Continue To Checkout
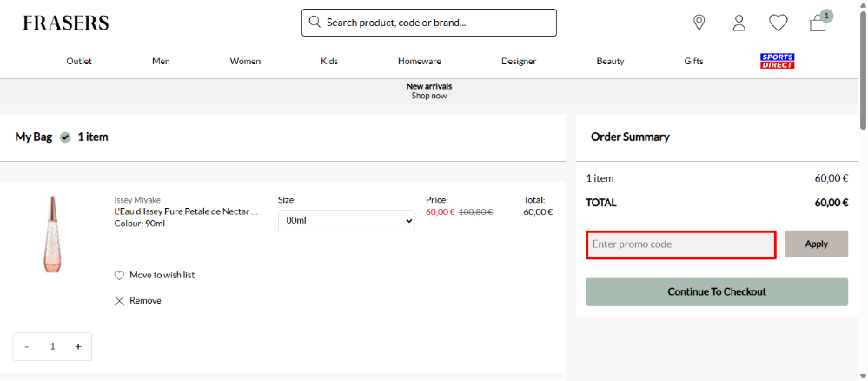Viewport: 868px width, 381px height. pyautogui.click(x=717, y=291)
